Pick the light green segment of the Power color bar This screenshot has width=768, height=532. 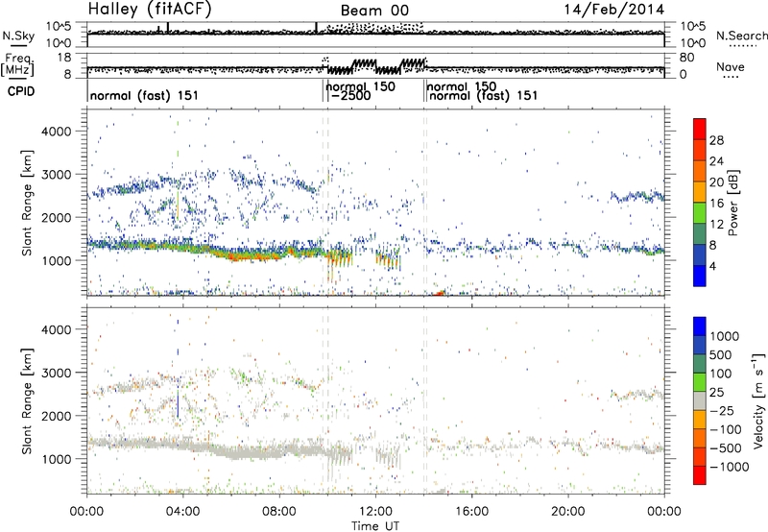coord(700,213)
